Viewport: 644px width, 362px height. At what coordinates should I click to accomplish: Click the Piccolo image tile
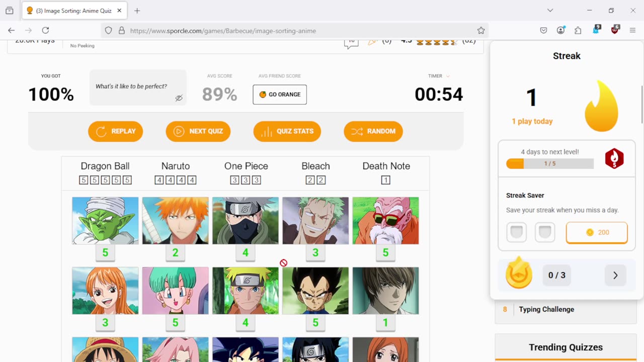[105, 221]
